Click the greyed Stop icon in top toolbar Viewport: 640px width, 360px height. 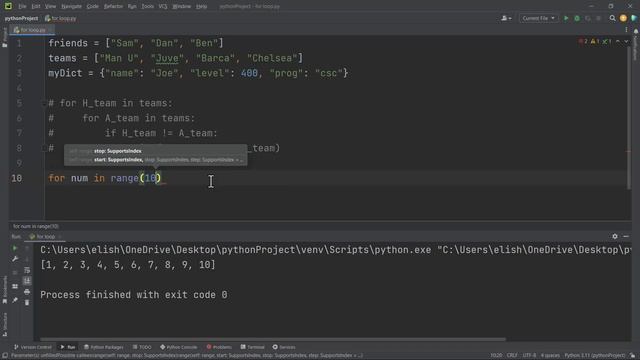pyautogui.click(x=598, y=18)
